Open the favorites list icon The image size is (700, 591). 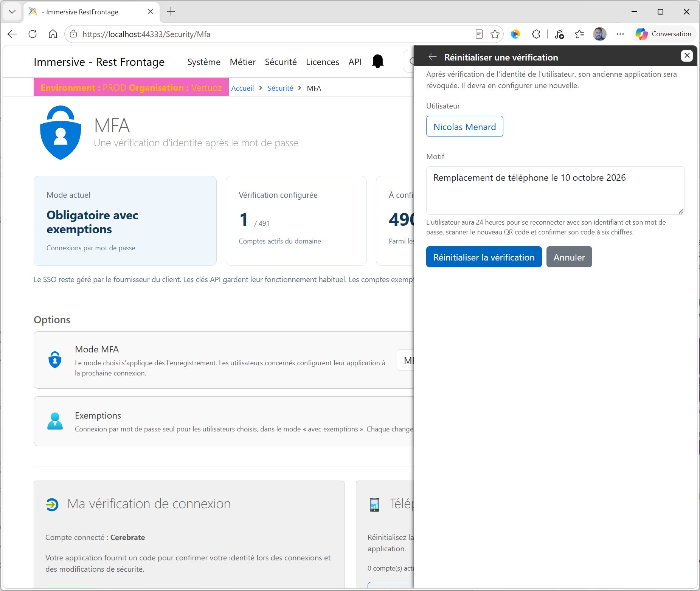[x=579, y=34]
